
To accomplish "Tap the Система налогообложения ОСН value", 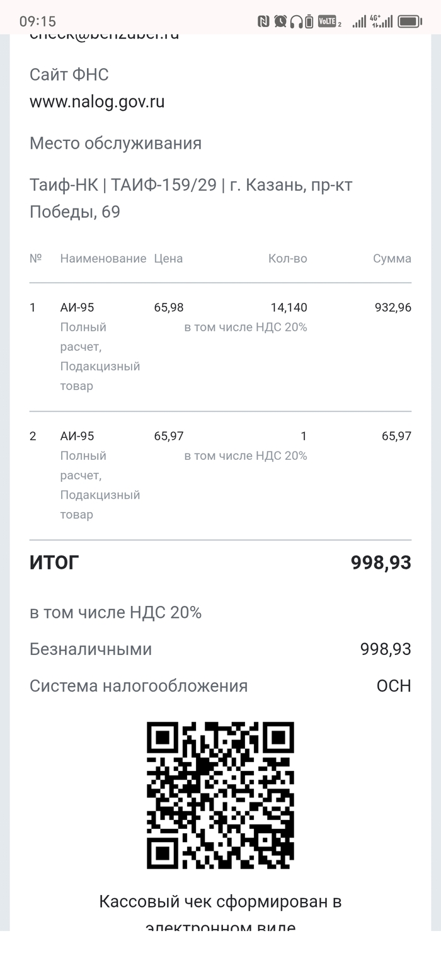I will pos(394,686).
